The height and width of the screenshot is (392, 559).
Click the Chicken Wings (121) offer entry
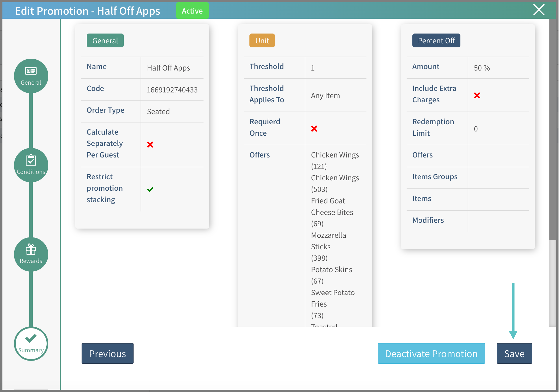(335, 160)
